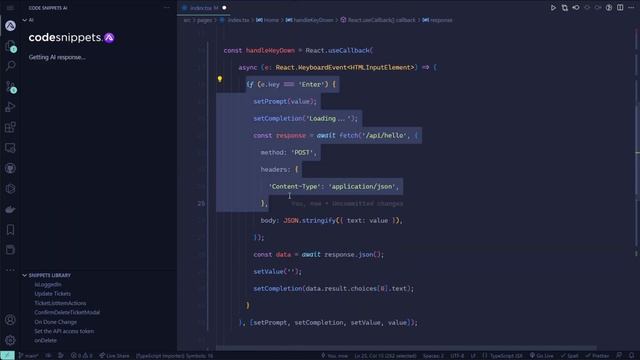This screenshot has width=640, height=360.
Task: Click the Spell status bar item
Action: point(569,356)
